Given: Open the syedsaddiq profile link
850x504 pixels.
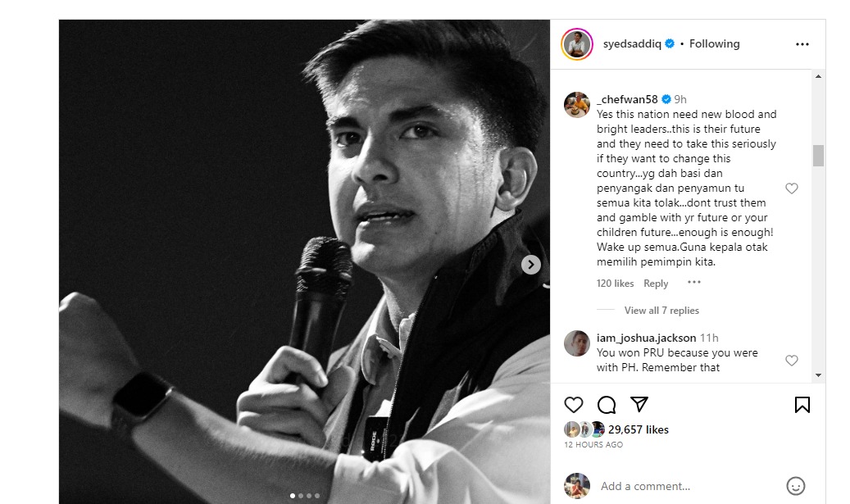Looking at the screenshot, I should [x=630, y=44].
